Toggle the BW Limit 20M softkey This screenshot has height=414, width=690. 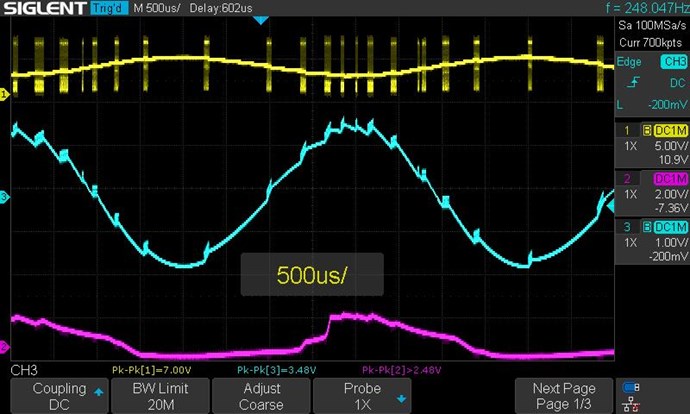160,396
